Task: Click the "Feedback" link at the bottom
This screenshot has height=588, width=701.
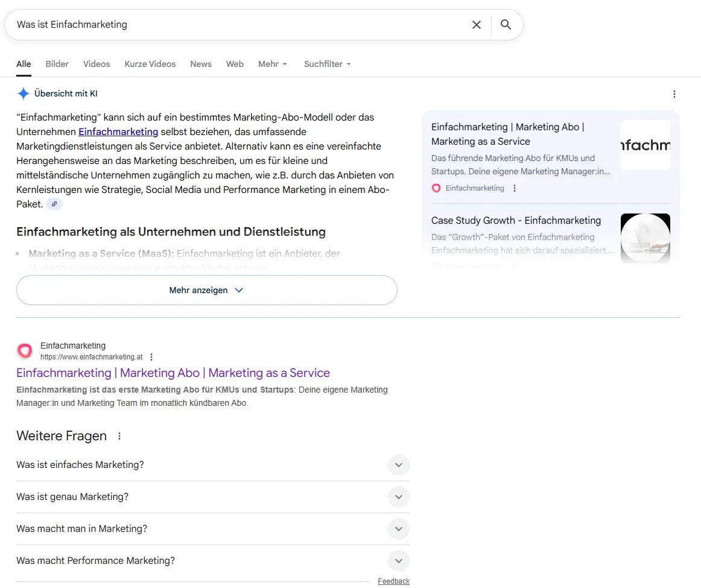Action: pos(393,580)
